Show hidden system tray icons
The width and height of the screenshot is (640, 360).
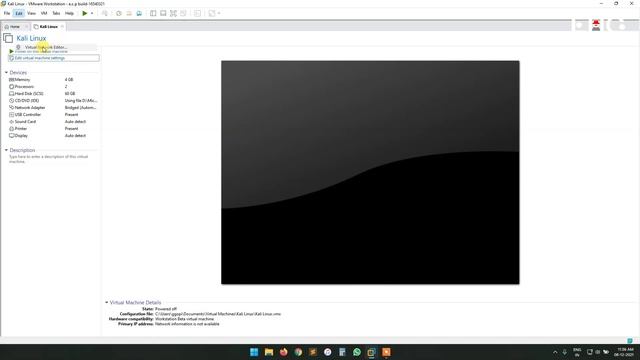click(555, 352)
